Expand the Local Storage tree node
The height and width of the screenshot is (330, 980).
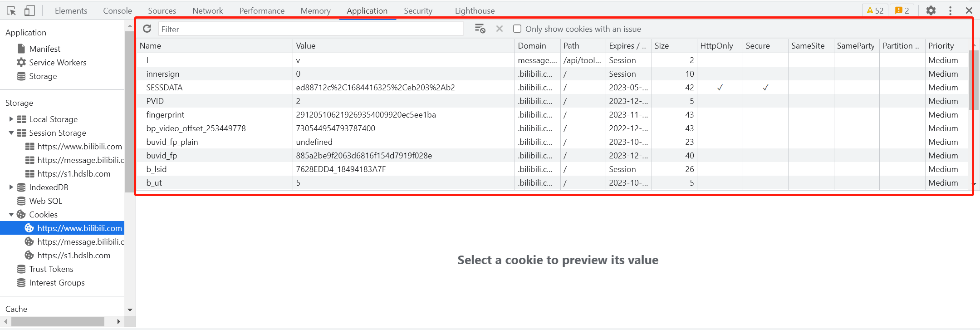pyautogui.click(x=11, y=119)
